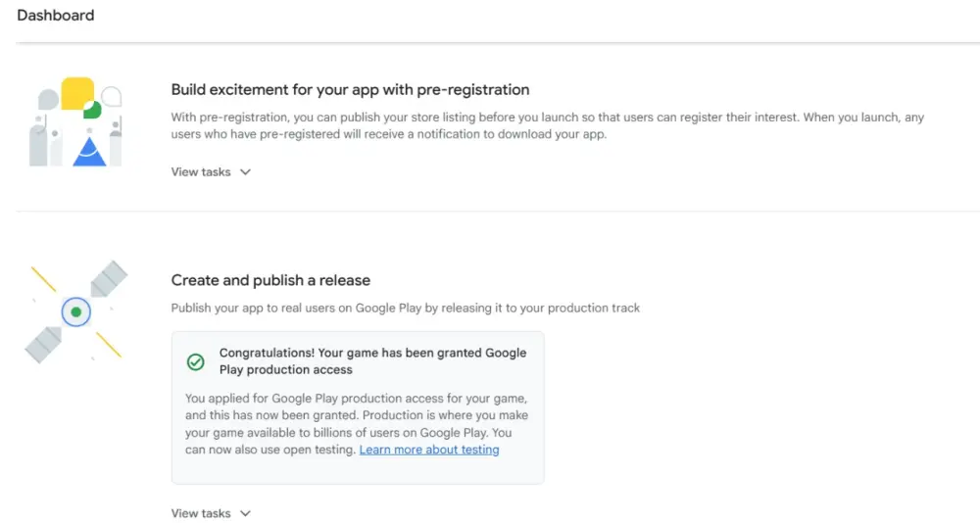Click "View tasks" under Create and publish a release
Image resolution: width=980 pixels, height=523 pixels.
pyautogui.click(x=201, y=513)
